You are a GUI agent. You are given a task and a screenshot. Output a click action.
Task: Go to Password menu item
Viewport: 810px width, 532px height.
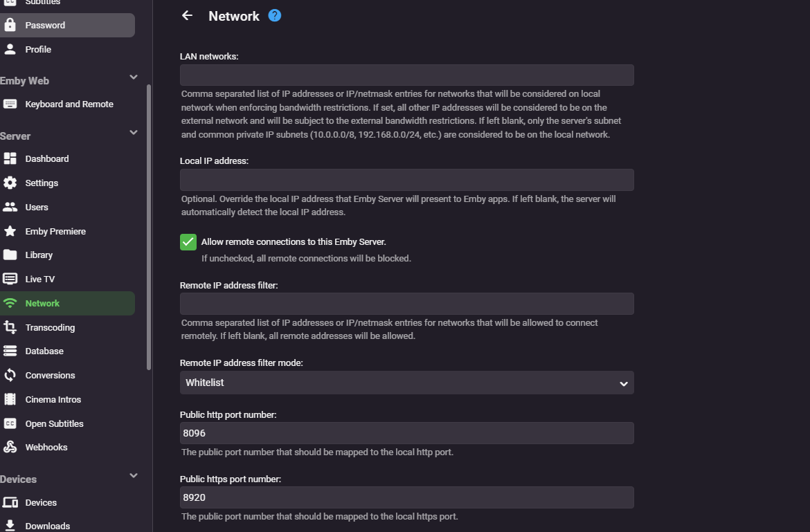45,25
